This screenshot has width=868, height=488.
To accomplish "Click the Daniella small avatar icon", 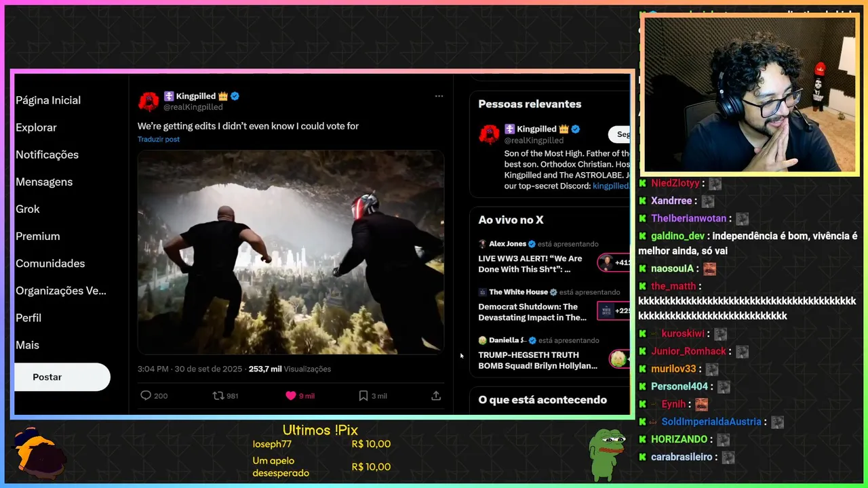I will [x=483, y=340].
